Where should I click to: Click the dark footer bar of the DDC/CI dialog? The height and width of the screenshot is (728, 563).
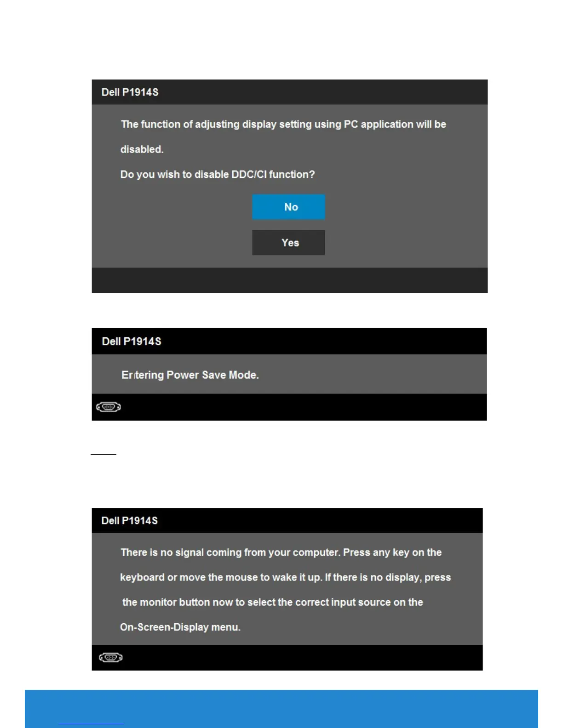[x=289, y=280]
